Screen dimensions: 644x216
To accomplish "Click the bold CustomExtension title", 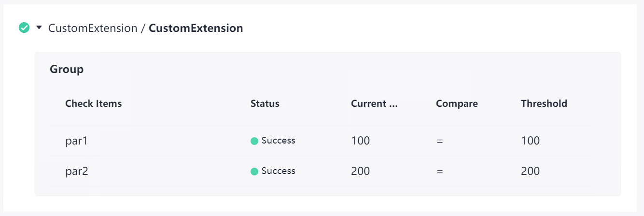I will click(x=196, y=28).
